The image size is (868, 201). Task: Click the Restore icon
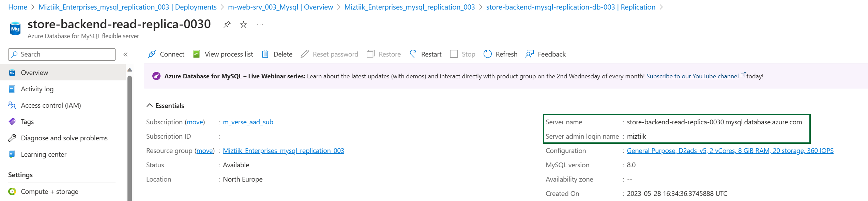[370, 54]
